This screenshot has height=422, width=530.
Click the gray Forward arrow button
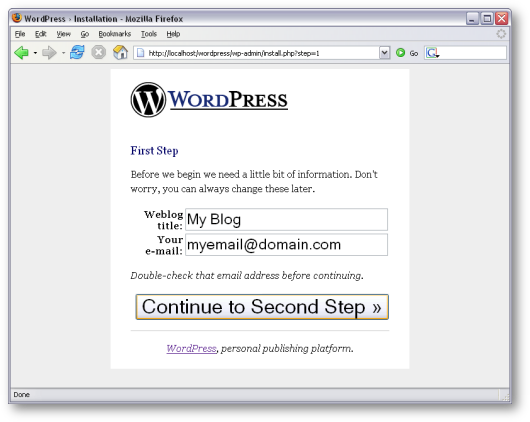(49, 53)
